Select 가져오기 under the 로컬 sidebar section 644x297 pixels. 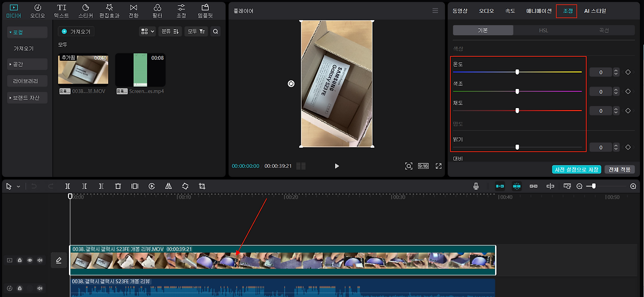tap(24, 49)
